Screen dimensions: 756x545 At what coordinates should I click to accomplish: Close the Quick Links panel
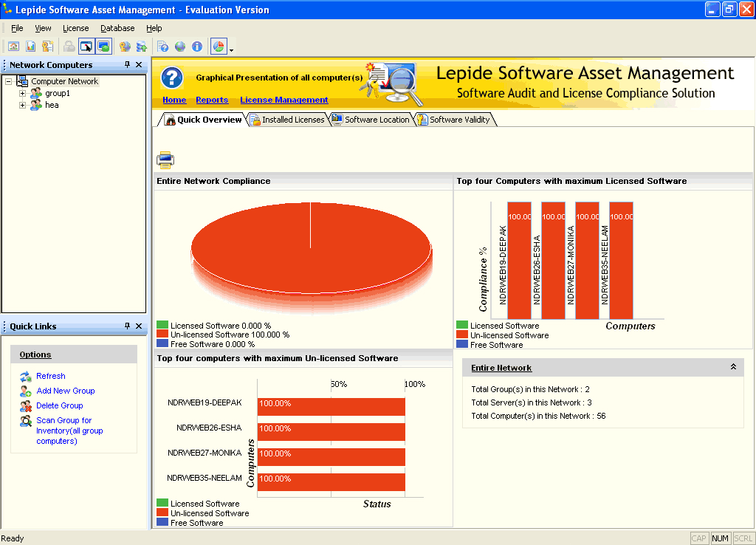point(139,326)
